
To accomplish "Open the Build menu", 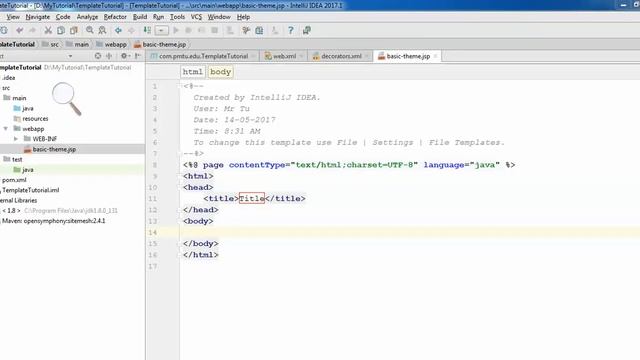I will click(x=140, y=17).
